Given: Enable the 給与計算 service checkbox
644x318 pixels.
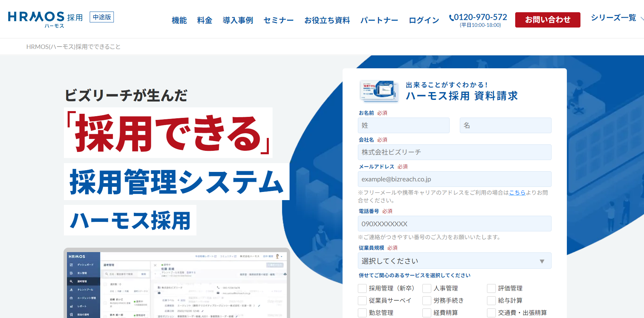Looking at the screenshot, I should pos(491,300).
